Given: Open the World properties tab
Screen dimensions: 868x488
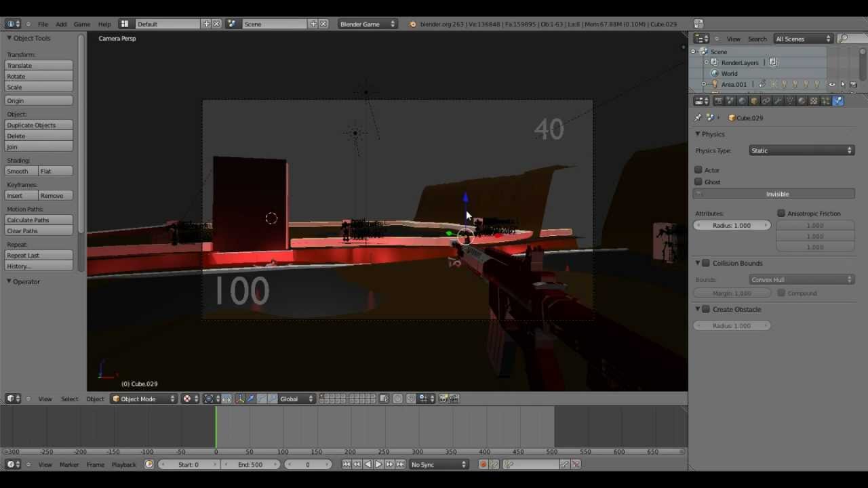Looking at the screenshot, I should tap(742, 101).
